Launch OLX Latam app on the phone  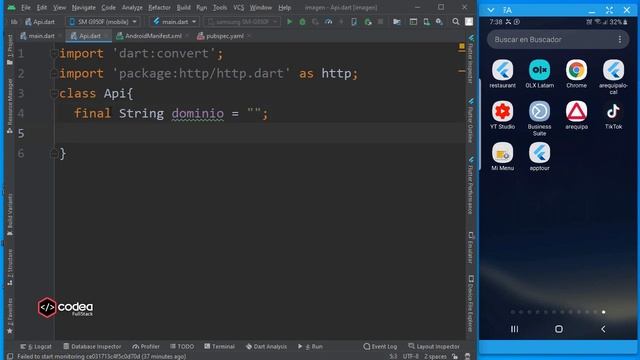pyautogui.click(x=539, y=73)
